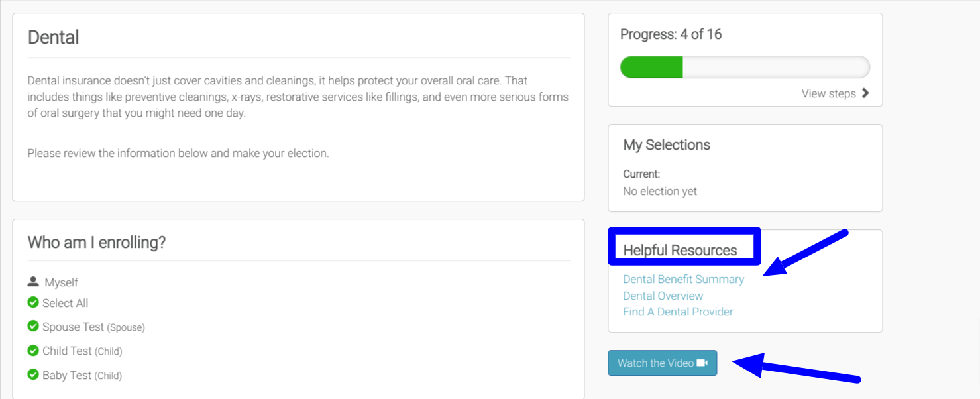The image size is (980, 399).
Task: Click the Dental section title
Action: (x=53, y=37)
